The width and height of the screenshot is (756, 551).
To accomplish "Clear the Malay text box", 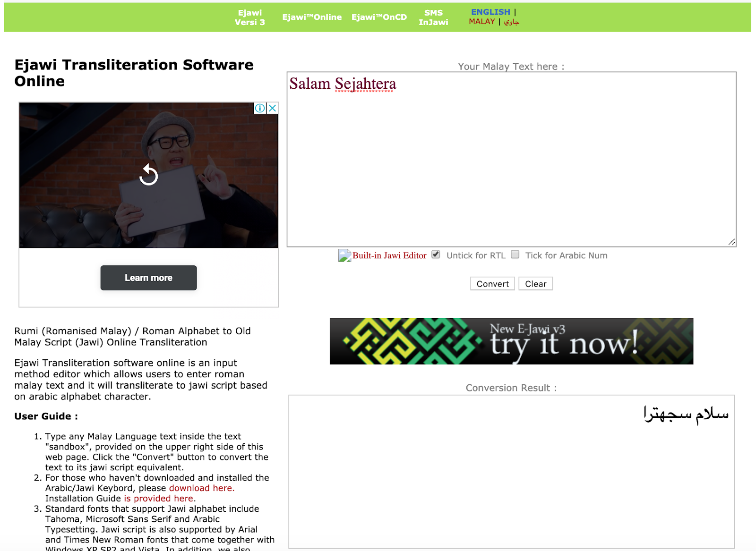I will click(535, 284).
